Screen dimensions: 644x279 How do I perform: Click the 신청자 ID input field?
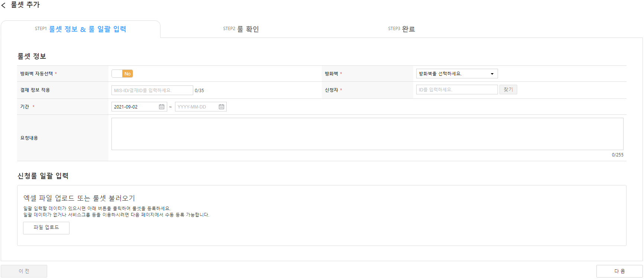457,90
